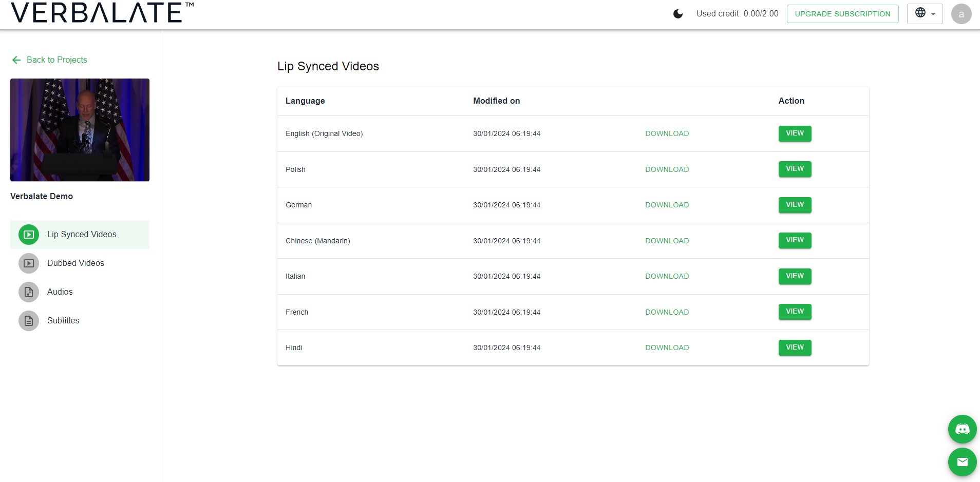Click the Subtitles document icon

(x=29, y=321)
